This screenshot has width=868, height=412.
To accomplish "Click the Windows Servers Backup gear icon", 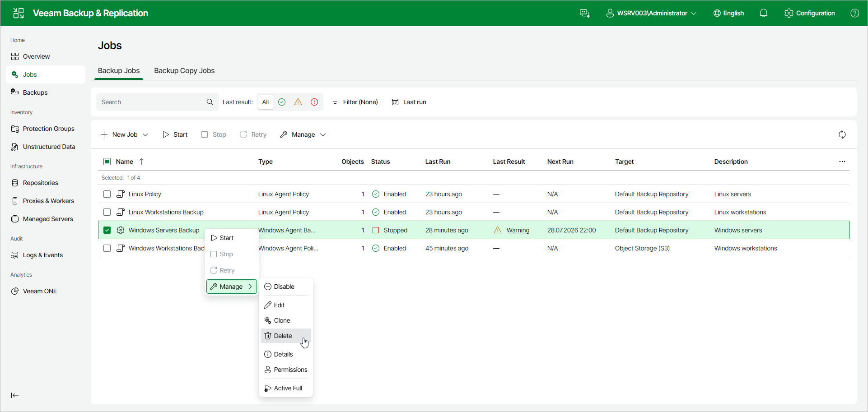I will pos(121,230).
